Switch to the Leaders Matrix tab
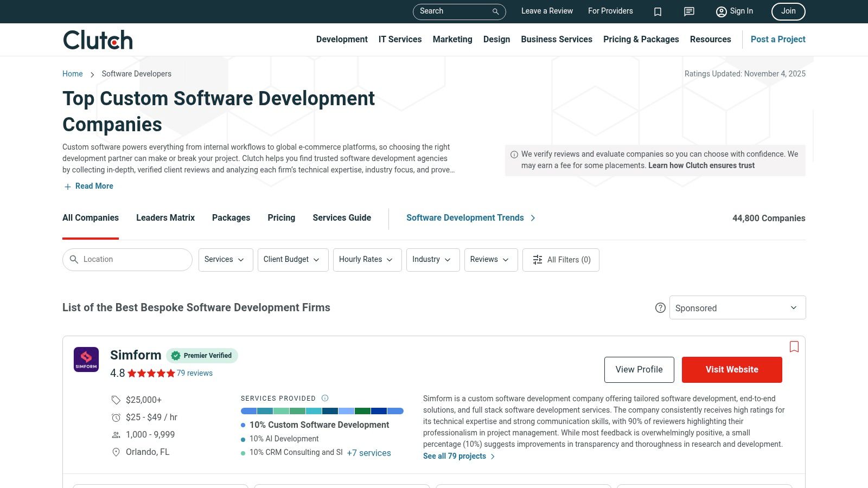 (165, 217)
